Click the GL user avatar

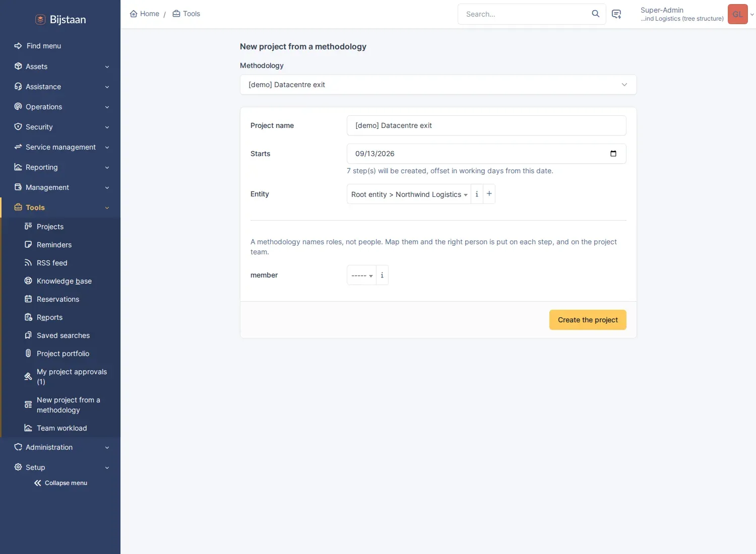pos(738,14)
